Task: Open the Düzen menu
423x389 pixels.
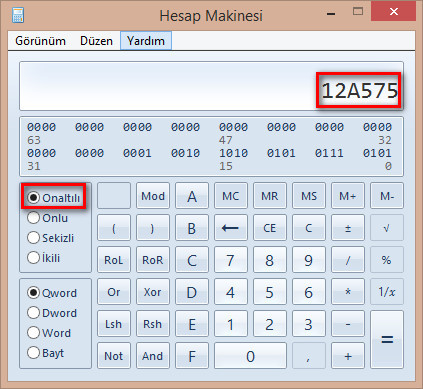Action: (96, 41)
